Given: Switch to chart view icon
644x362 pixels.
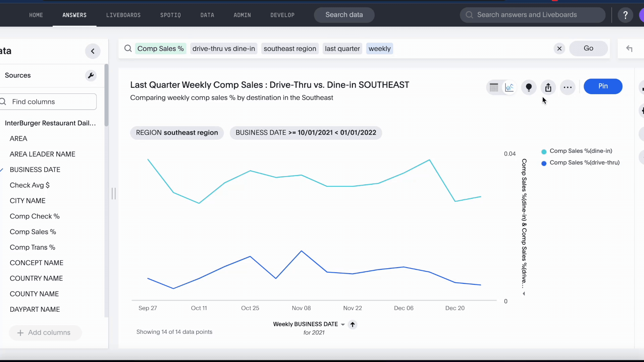Looking at the screenshot, I should click(509, 87).
